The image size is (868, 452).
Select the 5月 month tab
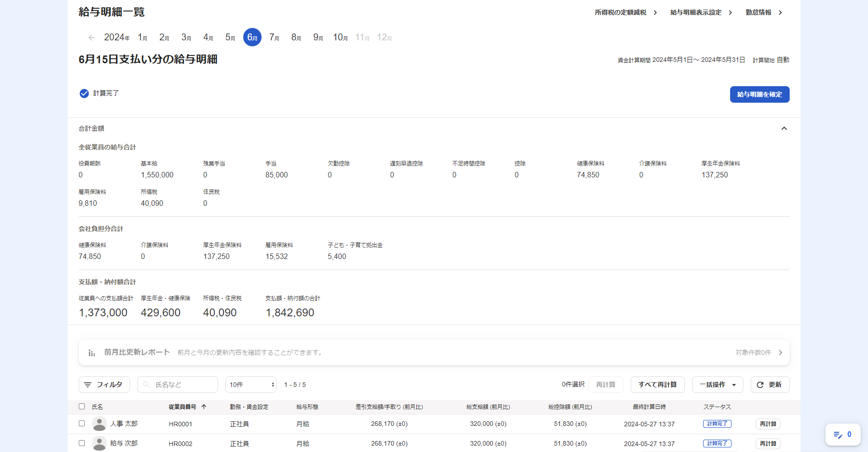pyautogui.click(x=230, y=37)
